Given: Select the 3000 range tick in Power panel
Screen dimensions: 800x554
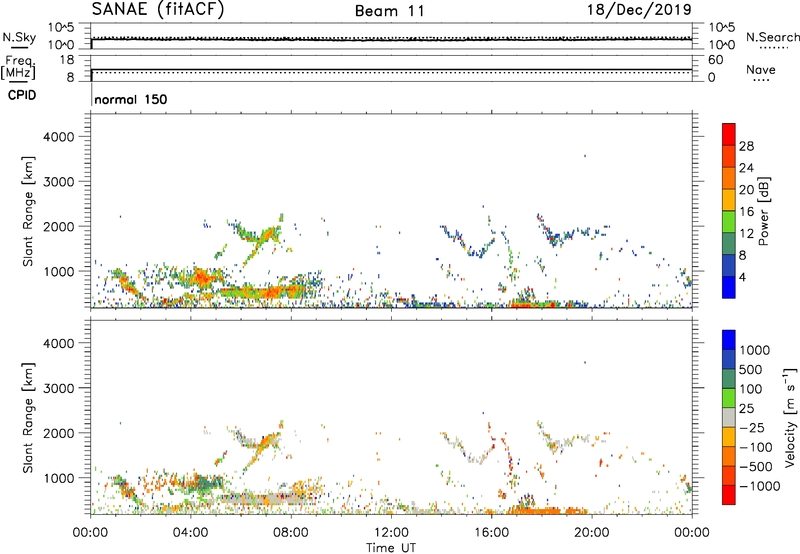Looking at the screenshot, I should [58, 182].
